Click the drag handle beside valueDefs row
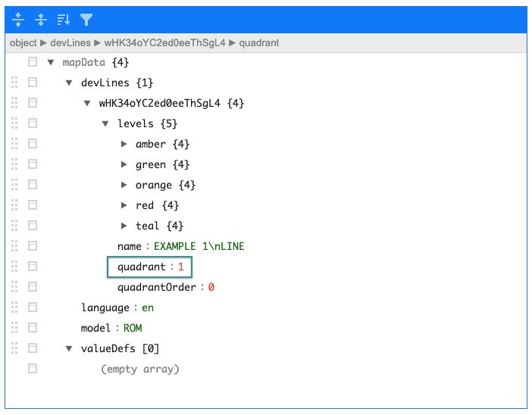The width and height of the screenshot is (532, 415). coord(14,348)
